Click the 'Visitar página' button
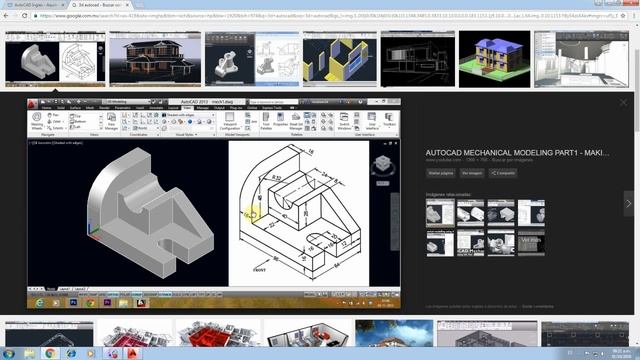640x360 pixels. 440,173
